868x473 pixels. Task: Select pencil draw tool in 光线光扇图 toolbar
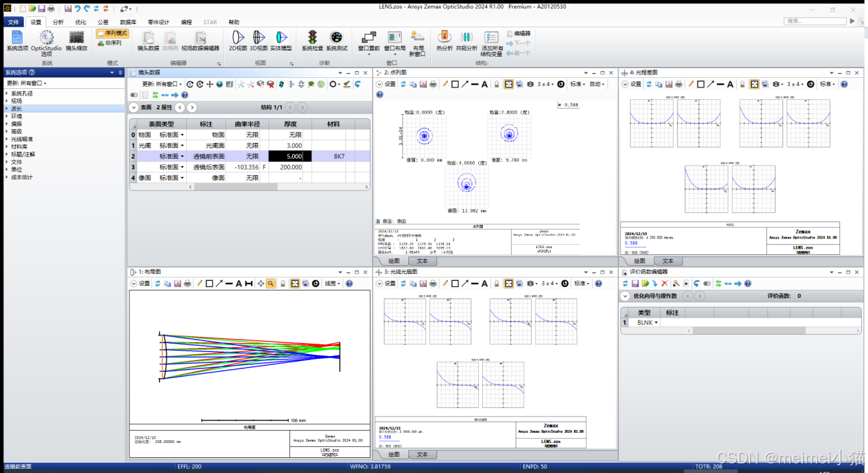pos(445,283)
